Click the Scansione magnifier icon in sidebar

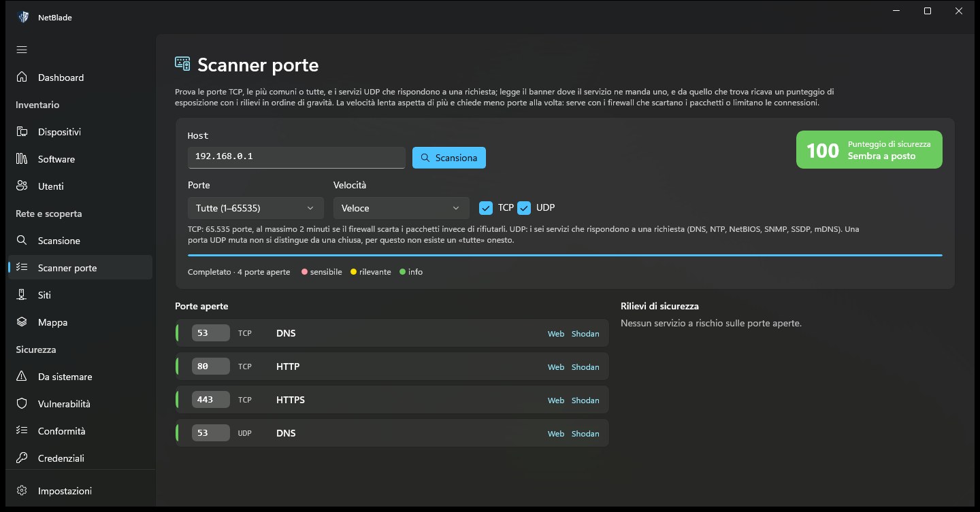pyautogui.click(x=22, y=241)
